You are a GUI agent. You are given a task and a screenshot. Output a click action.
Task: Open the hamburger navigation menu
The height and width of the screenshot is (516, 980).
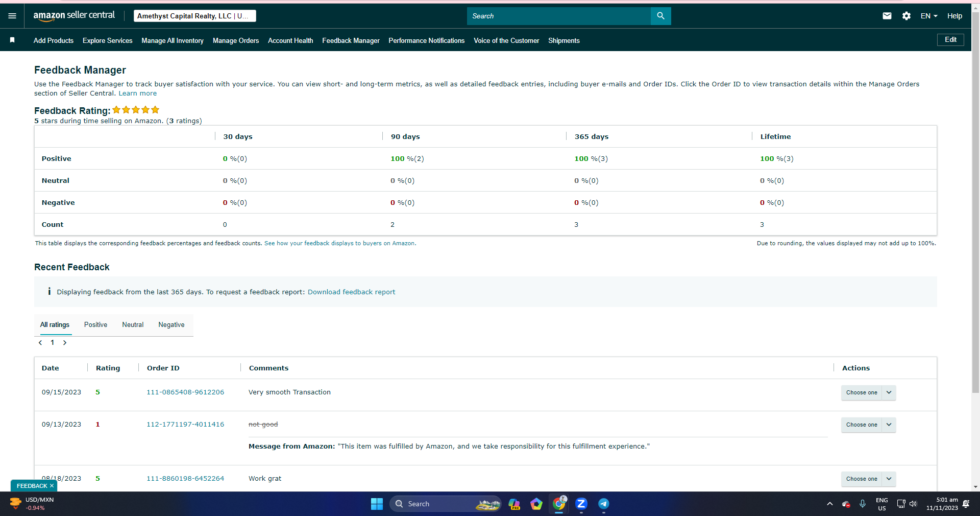click(x=12, y=16)
